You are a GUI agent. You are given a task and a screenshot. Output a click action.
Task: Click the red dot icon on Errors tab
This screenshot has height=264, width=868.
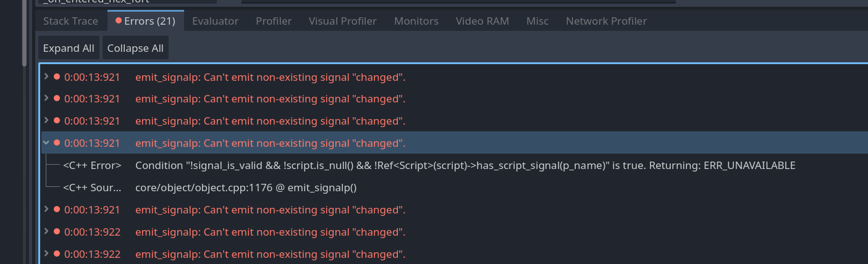[119, 21]
